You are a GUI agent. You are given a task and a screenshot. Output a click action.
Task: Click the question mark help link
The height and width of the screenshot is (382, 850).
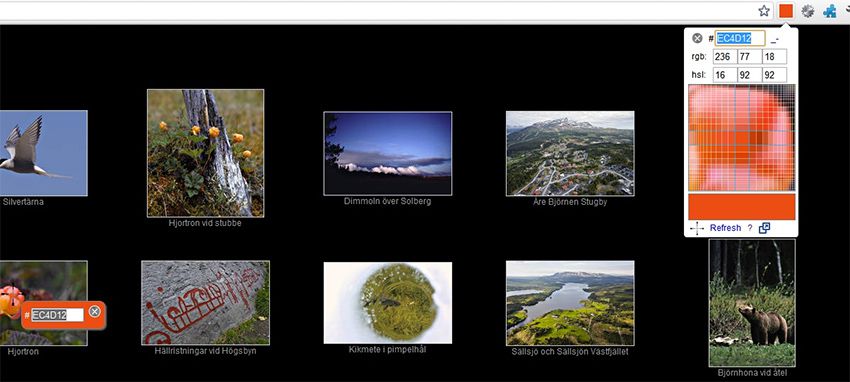[750, 228]
